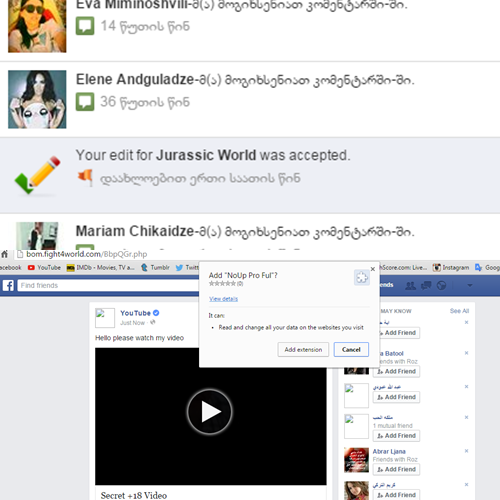
Task: Click Abrar Ljana's profile thumbnail
Action: 356,460
